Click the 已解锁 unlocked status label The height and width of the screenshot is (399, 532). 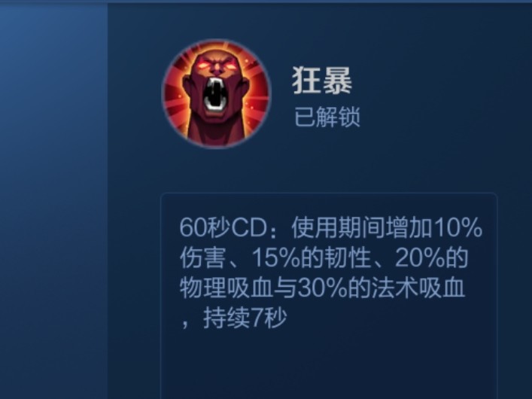point(327,117)
